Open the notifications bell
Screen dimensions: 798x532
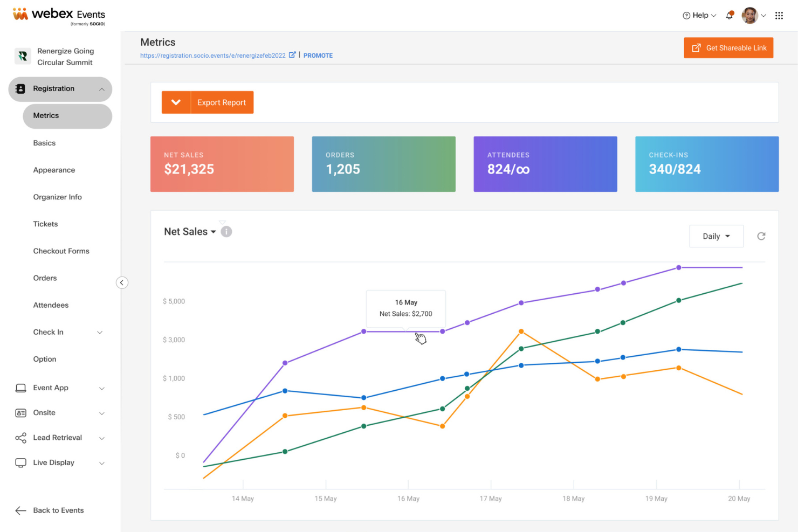(x=730, y=15)
